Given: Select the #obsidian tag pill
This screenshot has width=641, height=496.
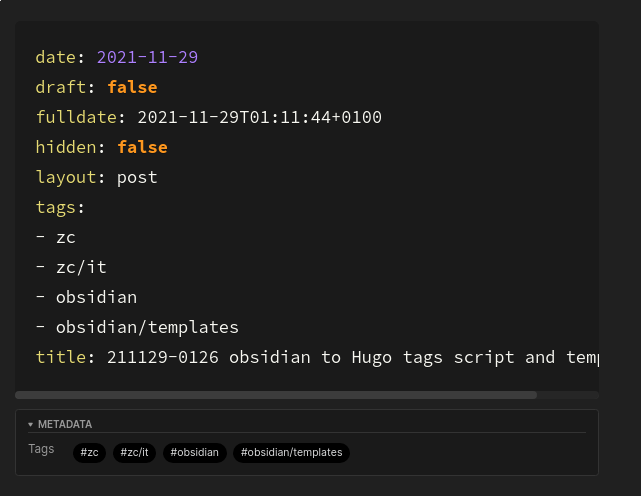Looking at the screenshot, I should 196,452.
